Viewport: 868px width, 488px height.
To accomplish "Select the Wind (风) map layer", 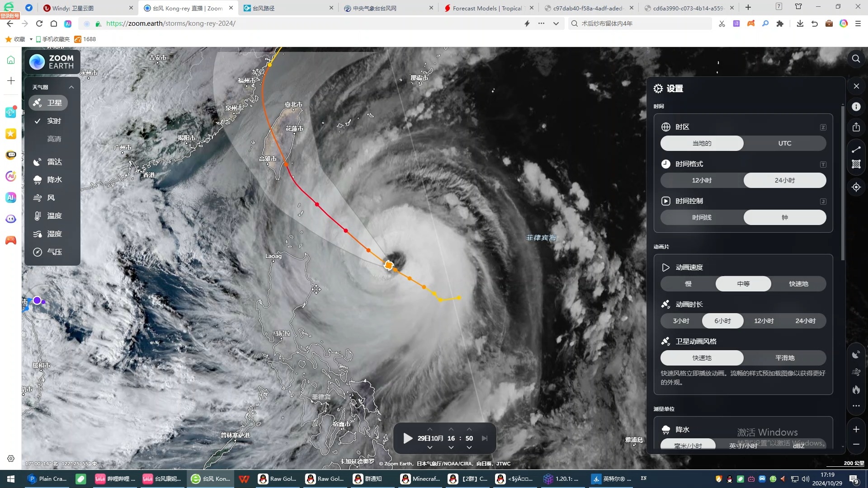I will tap(44, 198).
